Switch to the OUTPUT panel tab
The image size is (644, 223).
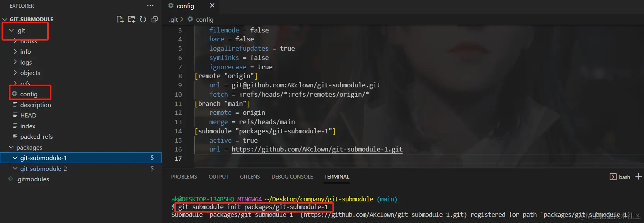[x=218, y=177]
